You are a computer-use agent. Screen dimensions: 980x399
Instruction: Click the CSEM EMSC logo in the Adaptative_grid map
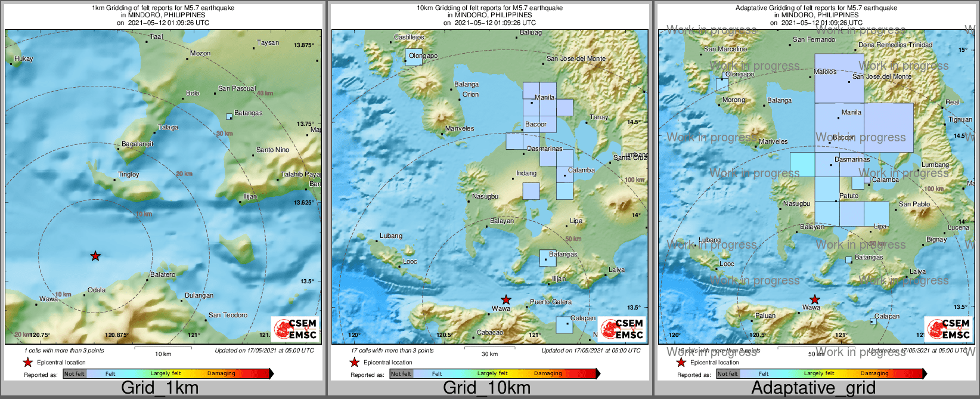tap(948, 329)
